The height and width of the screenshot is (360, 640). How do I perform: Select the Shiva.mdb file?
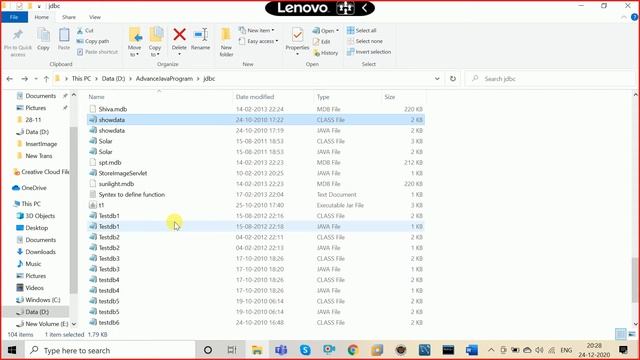[256, 109]
